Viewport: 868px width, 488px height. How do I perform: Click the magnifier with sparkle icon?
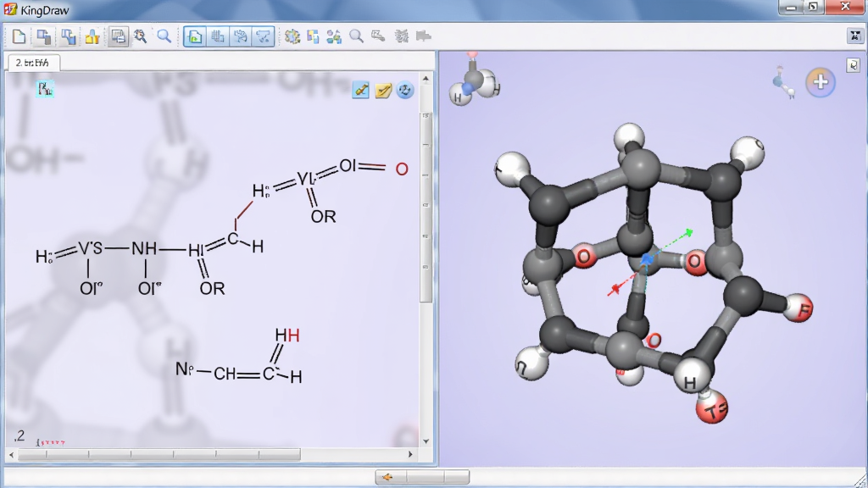tap(141, 36)
